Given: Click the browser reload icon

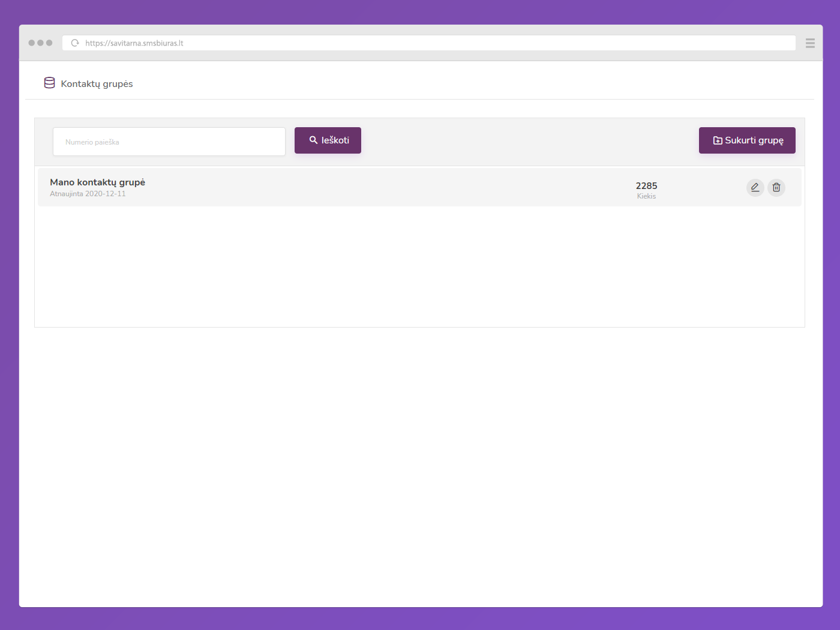Looking at the screenshot, I should click(75, 43).
